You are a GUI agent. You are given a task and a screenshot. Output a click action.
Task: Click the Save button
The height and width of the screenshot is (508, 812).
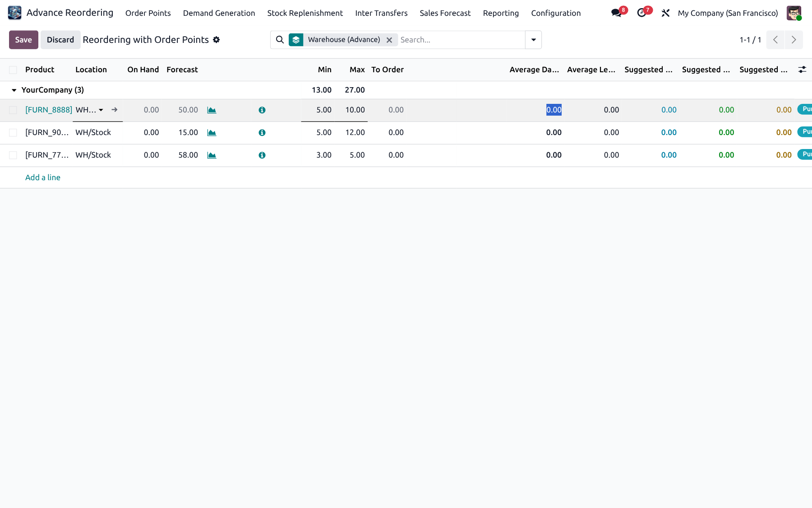(x=23, y=40)
